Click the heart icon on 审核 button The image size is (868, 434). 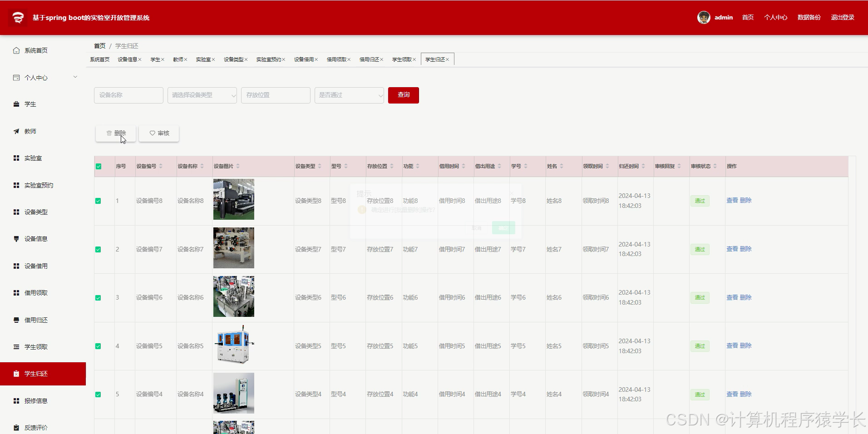tap(153, 133)
